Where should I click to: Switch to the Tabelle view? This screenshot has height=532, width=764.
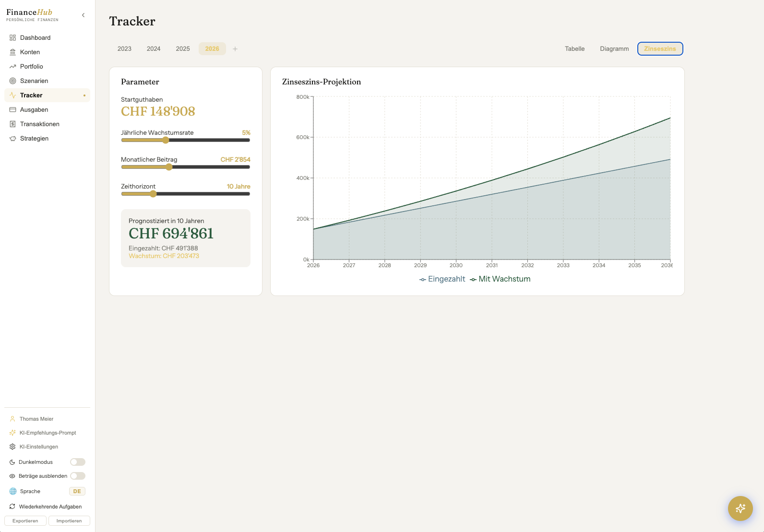(x=574, y=49)
